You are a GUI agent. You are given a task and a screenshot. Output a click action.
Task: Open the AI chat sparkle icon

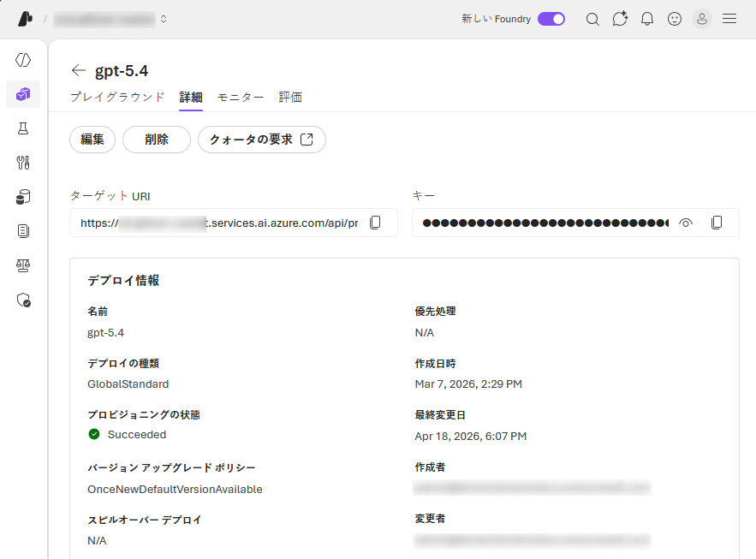(x=620, y=19)
